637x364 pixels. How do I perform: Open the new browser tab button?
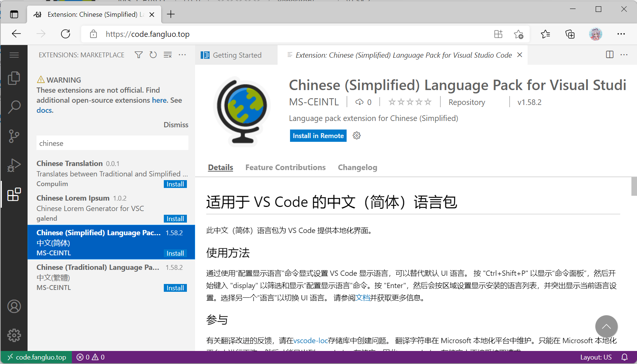[171, 15]
